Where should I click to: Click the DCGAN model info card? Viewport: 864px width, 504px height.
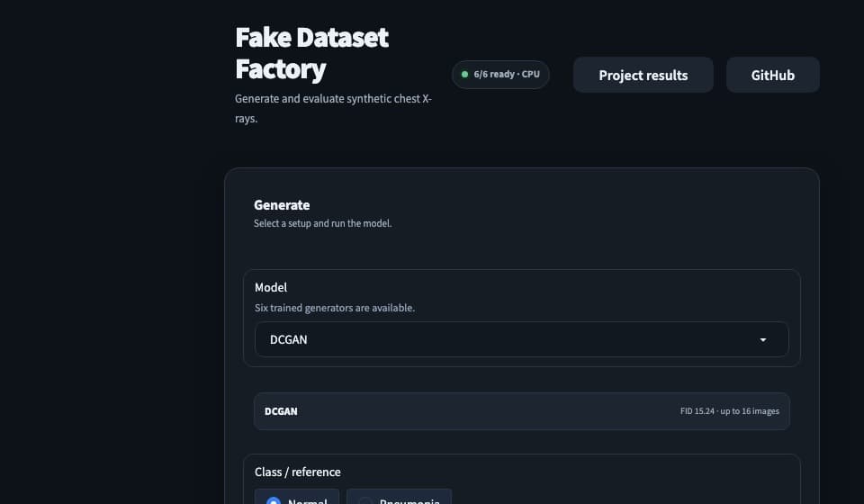(x=521, y=411)
